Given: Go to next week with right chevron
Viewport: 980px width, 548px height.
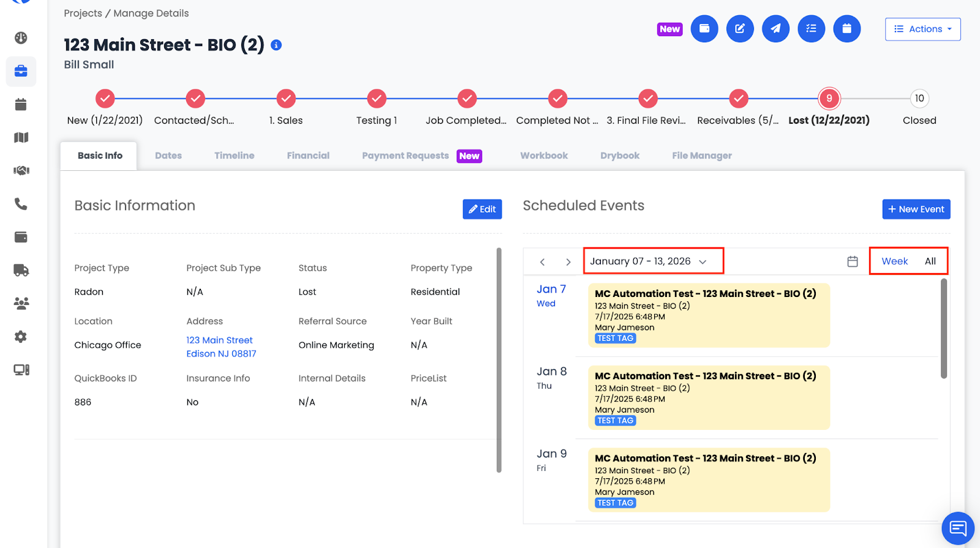Looking at the screenshot, I should click(568, 262).
